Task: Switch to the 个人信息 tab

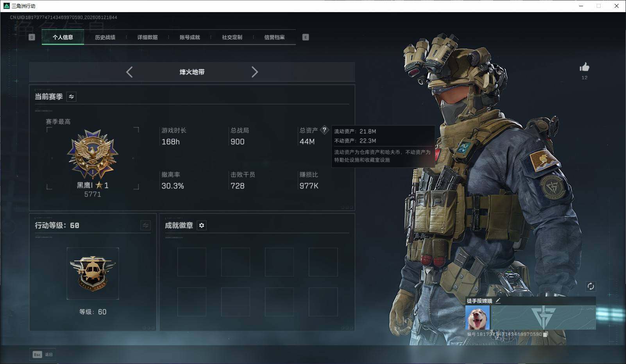Action: pyautogui.click(x=63, y=37)
